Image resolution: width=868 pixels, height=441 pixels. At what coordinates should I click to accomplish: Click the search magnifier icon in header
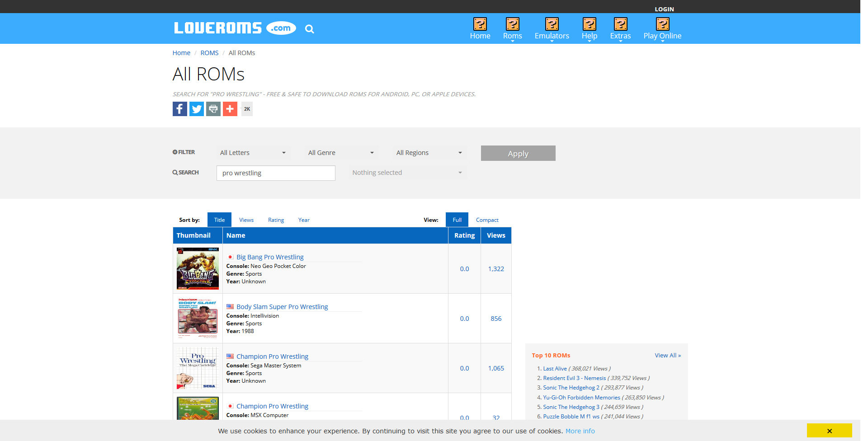point(309,29)
